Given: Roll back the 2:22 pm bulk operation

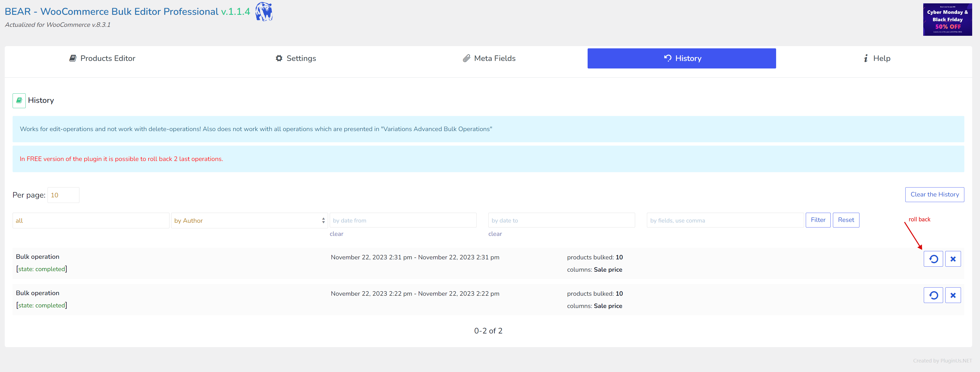Looking at the screenshot, I should tap(933, 295).
